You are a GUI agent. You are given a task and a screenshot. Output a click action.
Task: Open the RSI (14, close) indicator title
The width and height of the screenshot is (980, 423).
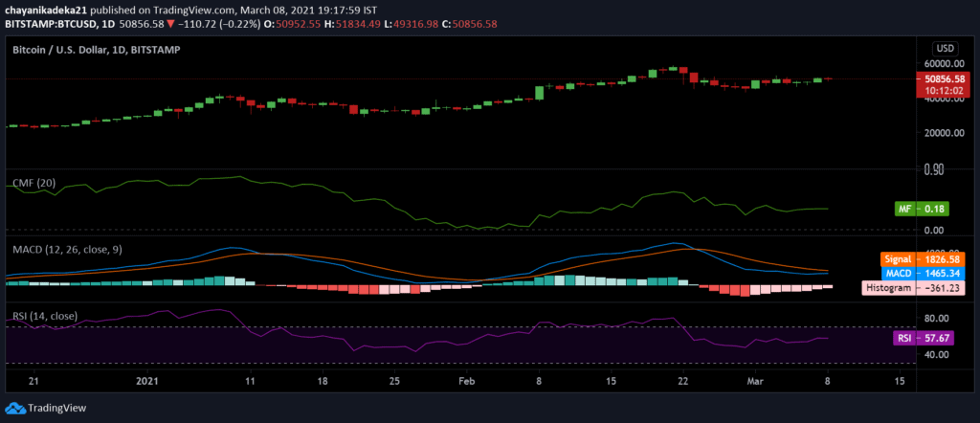click(45, 316)
